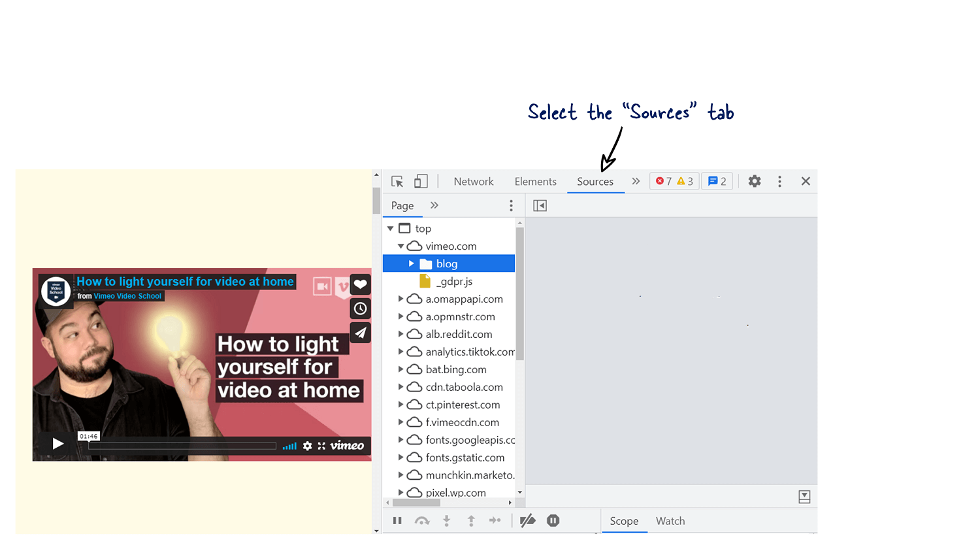980x551 pixels.
Task: Step over next function call
Action: [x=422, y=521]
